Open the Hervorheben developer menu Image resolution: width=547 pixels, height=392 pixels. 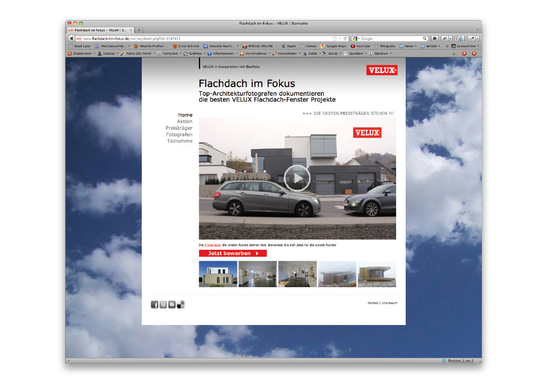[287, 53]
